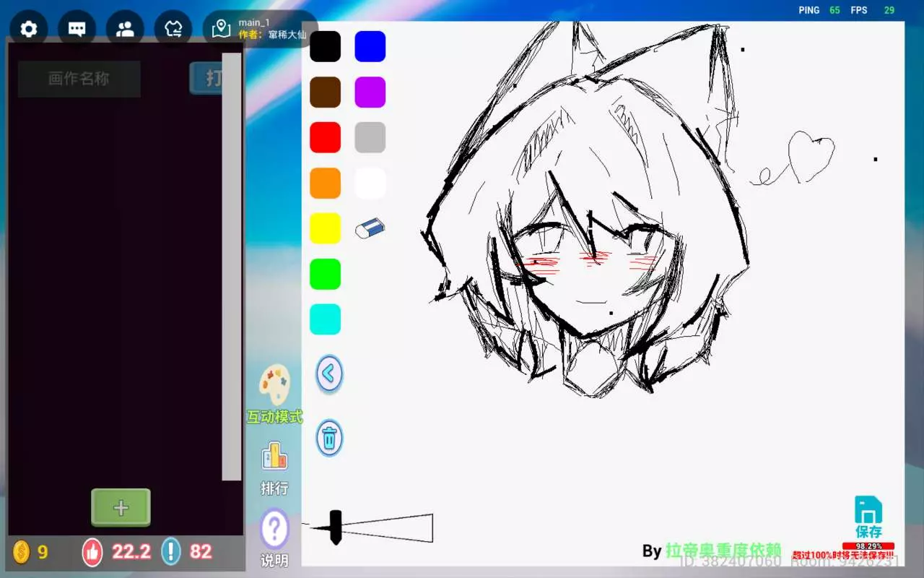Click the likes value 22.2
The width and height of the screenshot is (924, 578).
[x=131, y=552]
